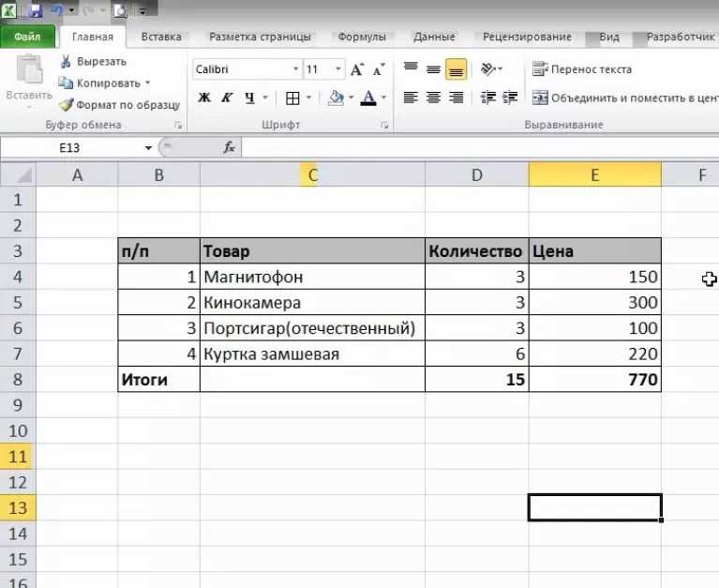Viewport: 719px width, 588px height.
Task: Open the Файл tab
Action: (27, 37)
